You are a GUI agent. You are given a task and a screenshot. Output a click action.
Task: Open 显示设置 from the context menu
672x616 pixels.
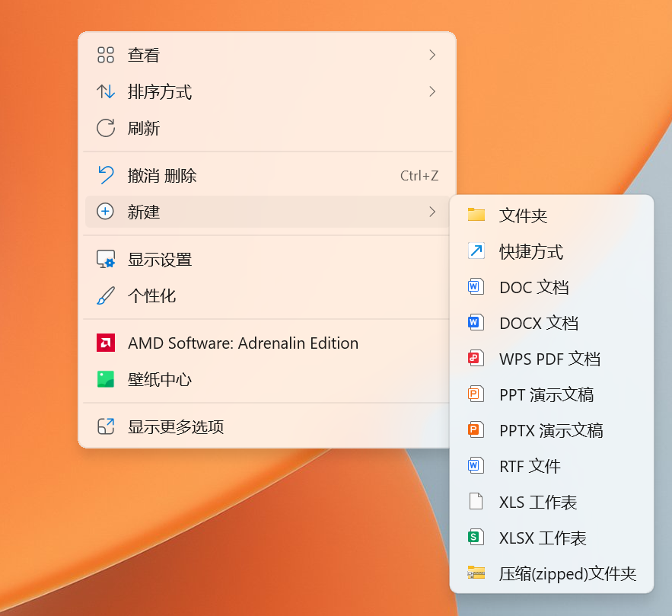(160, 260)
